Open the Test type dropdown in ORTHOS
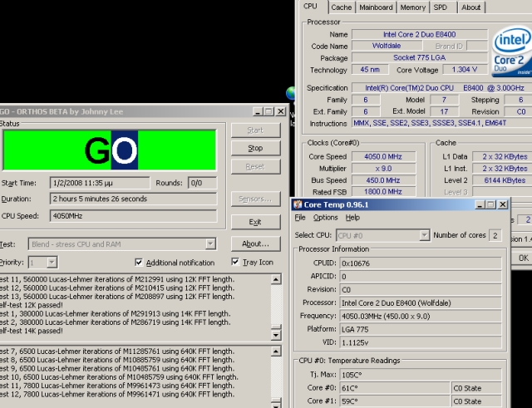Viewport: 532px width, 408px height. [210, 243]
